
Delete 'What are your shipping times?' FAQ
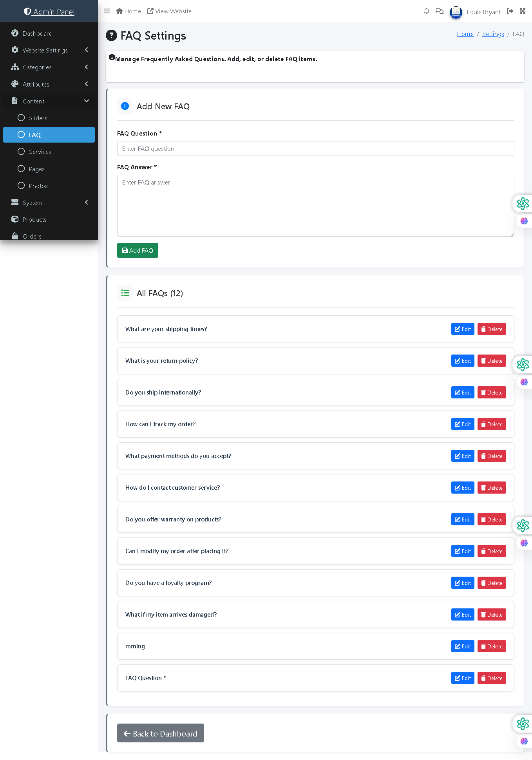[492, 329]
